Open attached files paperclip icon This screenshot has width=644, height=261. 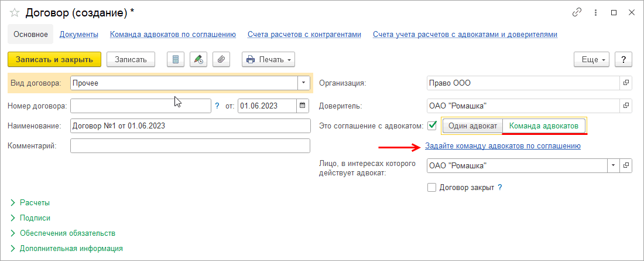point(221,59)
